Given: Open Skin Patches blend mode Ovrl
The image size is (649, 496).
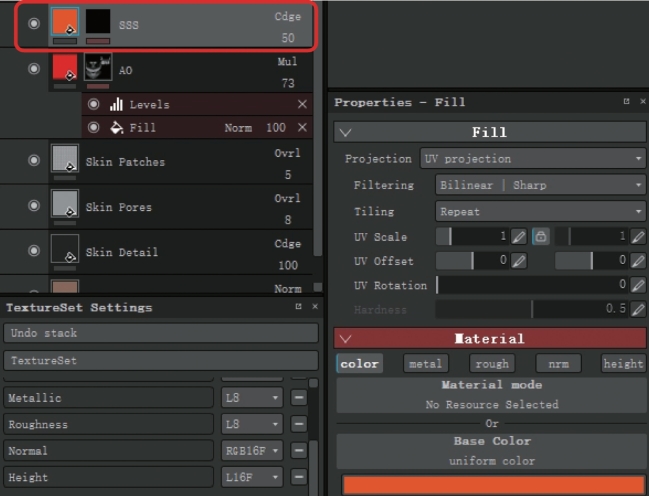Looking at the screenshot, I should click(288, 153).
